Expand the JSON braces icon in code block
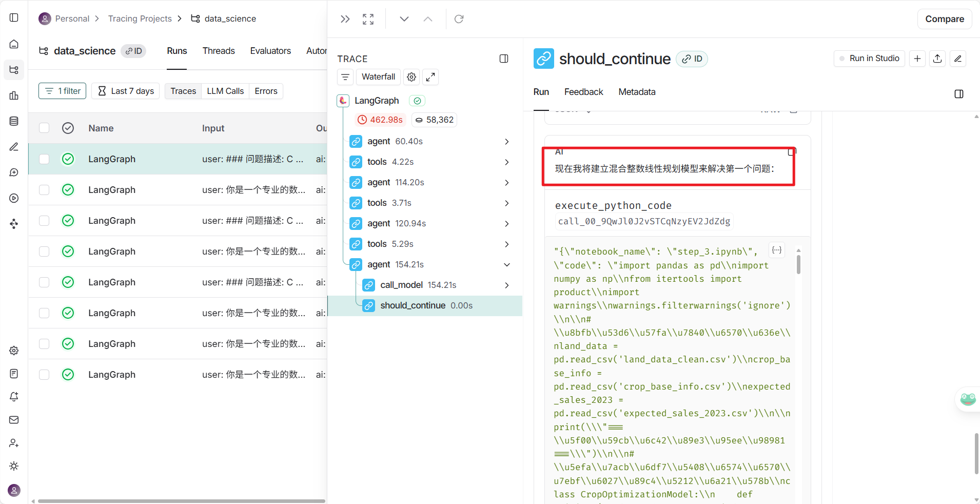The height and width of the screenshot is (504, 980). pyautogui.click(x=777, y=250)
